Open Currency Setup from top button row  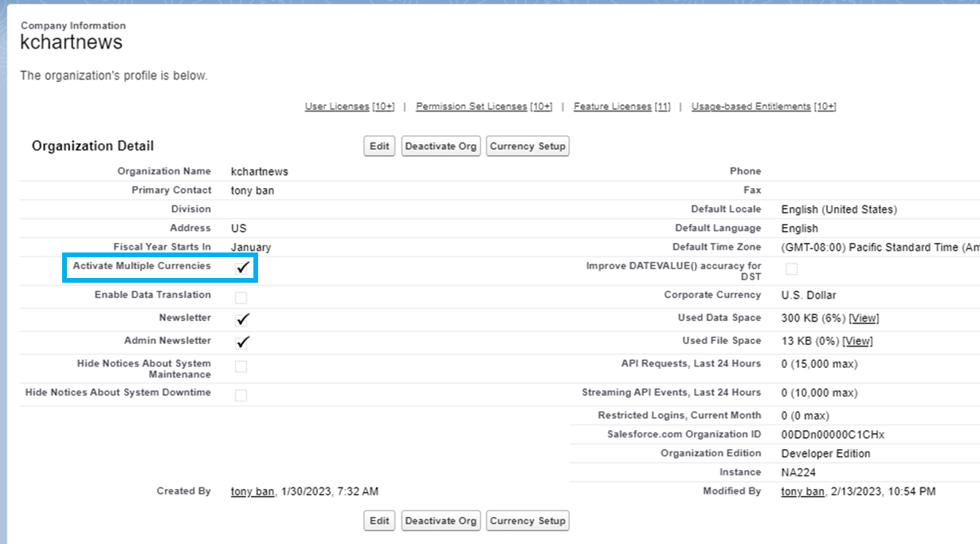(527, 146)
